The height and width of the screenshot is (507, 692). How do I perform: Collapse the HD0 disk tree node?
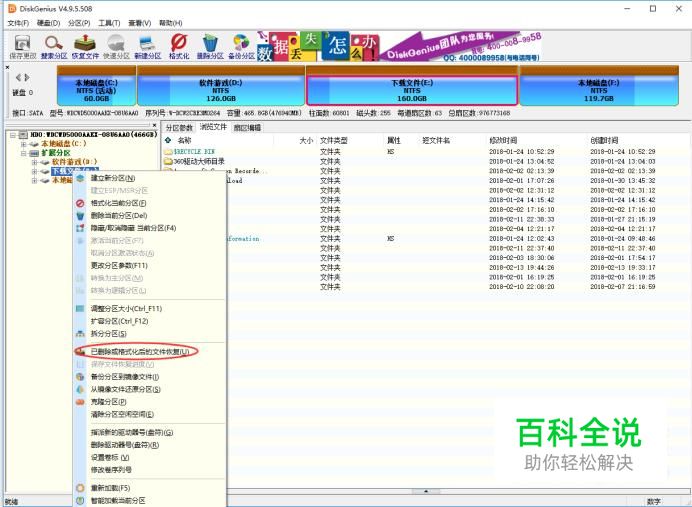[x=13, y=135]
